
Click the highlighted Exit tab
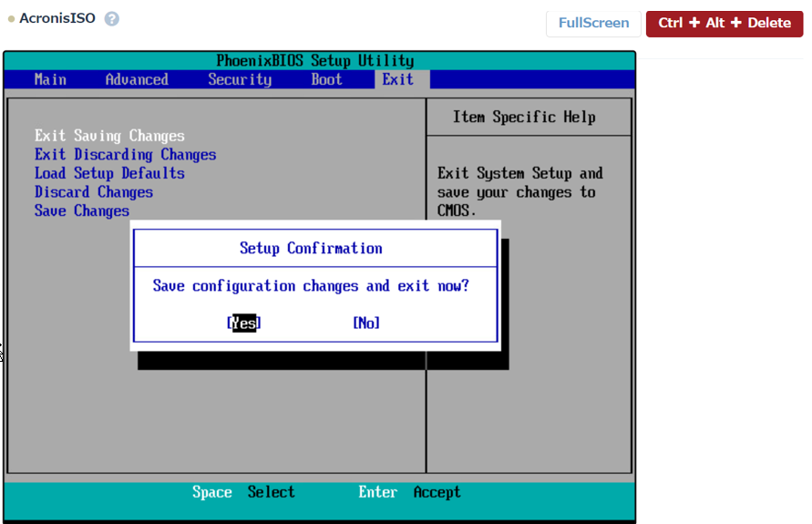click(397, 80)
